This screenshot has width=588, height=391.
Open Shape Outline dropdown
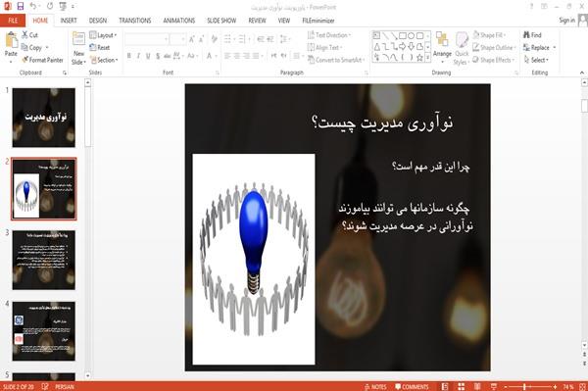[x=494, y=48]
